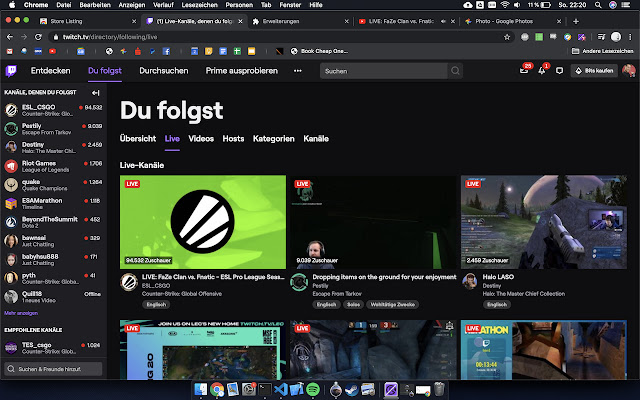Image resolution: width=640 pixels, height=400 pixels.
Task: Click ESL_CSGO avatar in the sidebar
Action: point(11,110)
